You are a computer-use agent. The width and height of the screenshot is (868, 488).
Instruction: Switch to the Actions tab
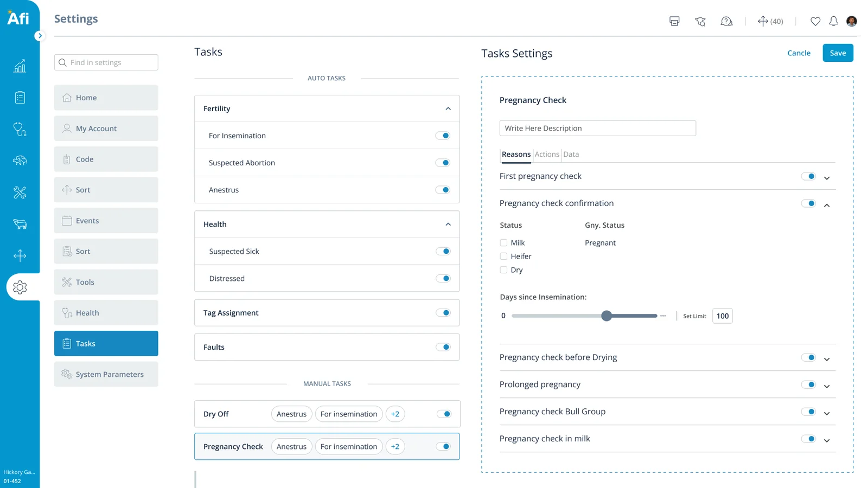[x=547, y=155]
